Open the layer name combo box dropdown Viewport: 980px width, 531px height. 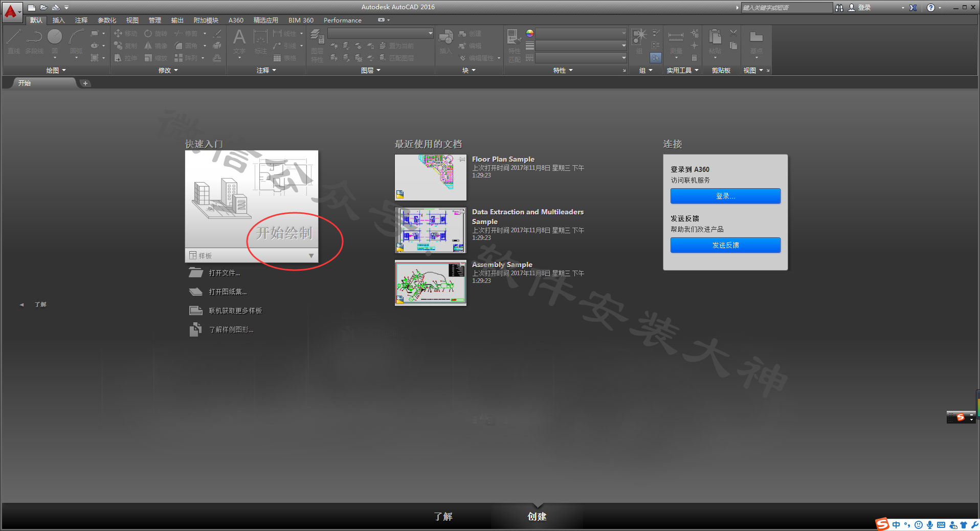[430, 33]
